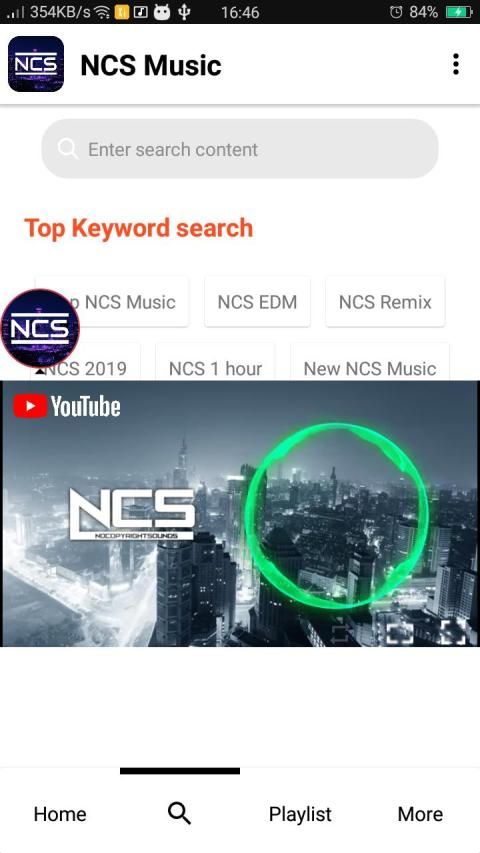Tap the NCS video player thumbnail
480x853 pixels.
pos(240,514)
